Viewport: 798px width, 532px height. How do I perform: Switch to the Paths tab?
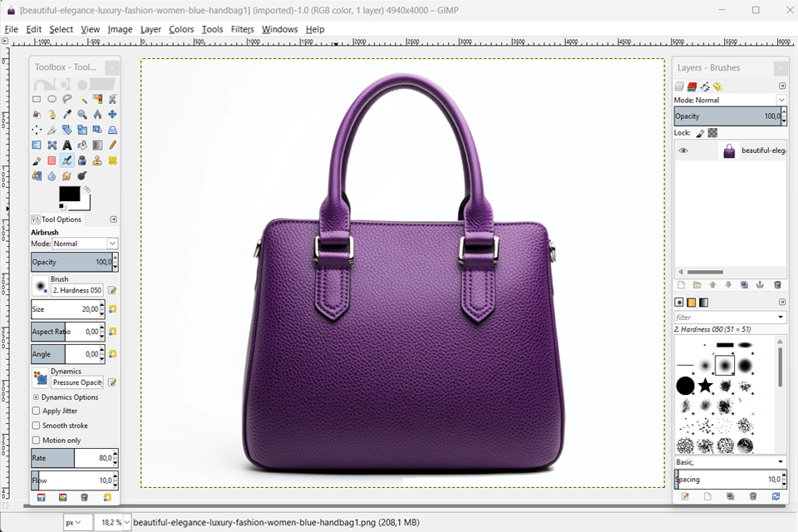pyautogui.click(x=705, y=86)
